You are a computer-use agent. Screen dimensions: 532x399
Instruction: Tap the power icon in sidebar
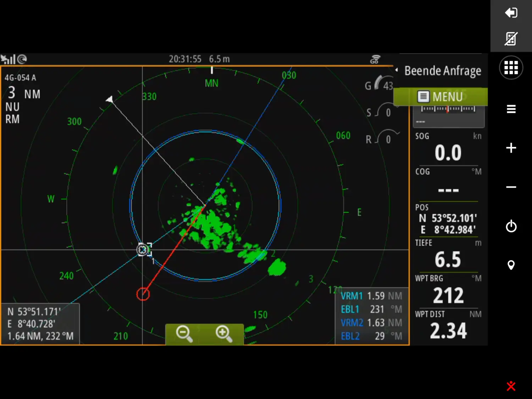511,227
